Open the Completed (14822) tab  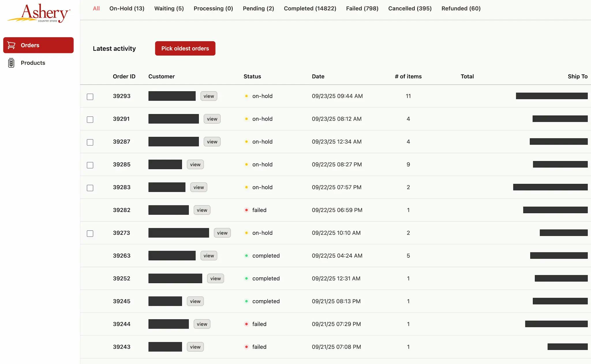tap(310, 8)
